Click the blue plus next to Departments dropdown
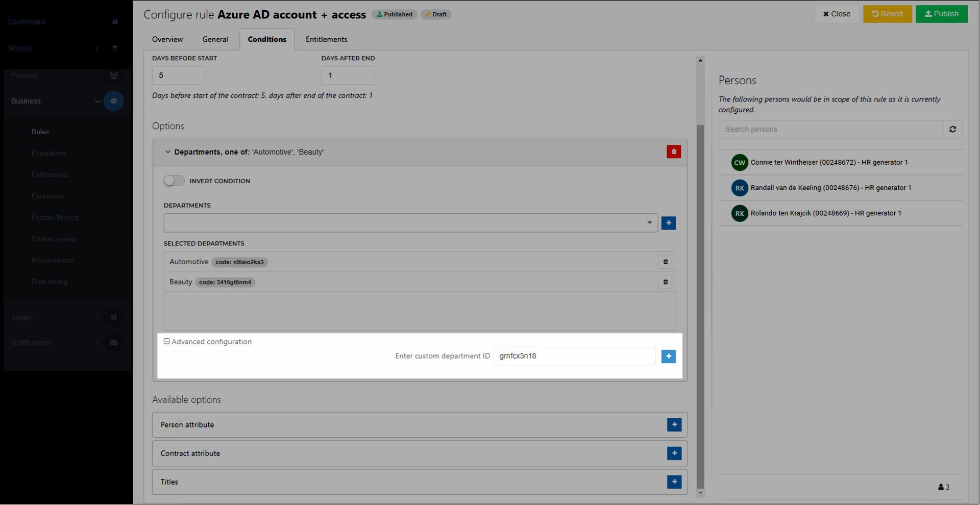 tap(668, 223)
